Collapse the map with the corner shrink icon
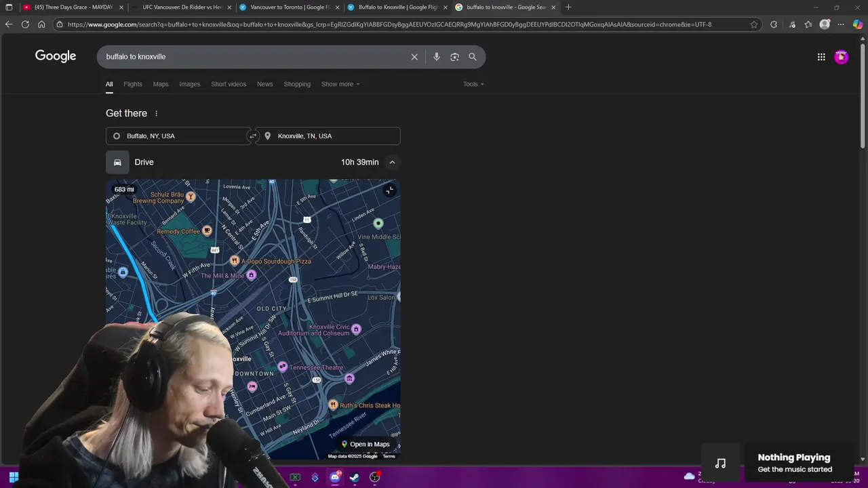This screenshot has height=488, width=868. point(389,190)
